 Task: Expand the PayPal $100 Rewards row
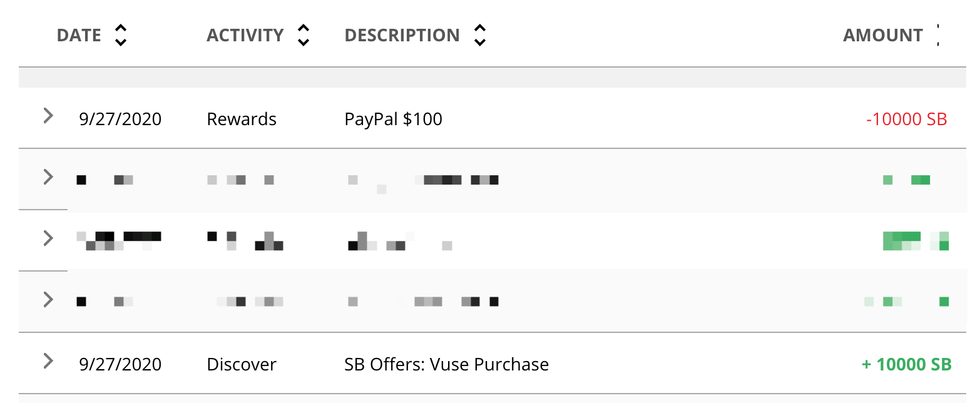[49, 116]
